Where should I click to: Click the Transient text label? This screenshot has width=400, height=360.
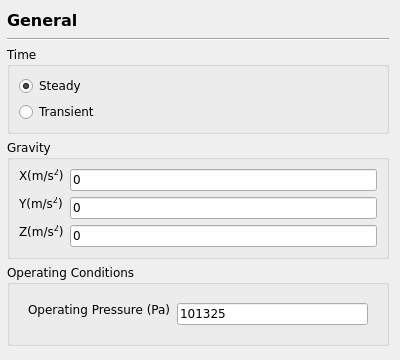66,112
